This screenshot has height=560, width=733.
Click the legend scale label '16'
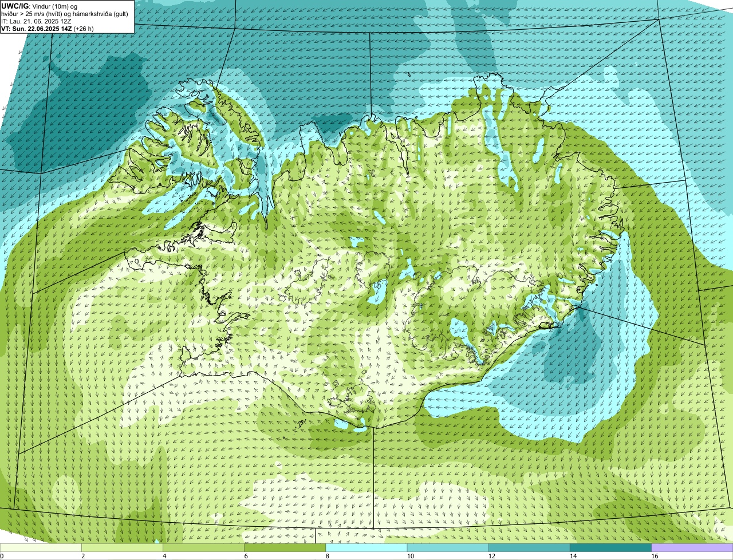coord(654,556)
